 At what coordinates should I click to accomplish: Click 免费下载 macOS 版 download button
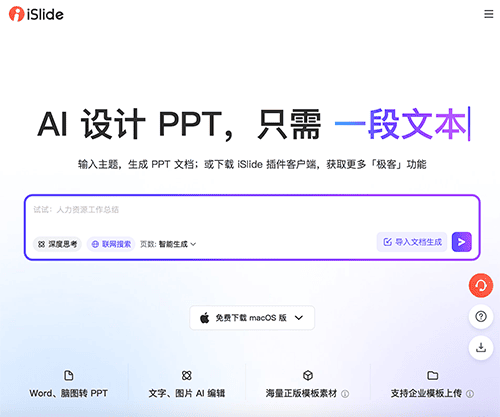252,318
